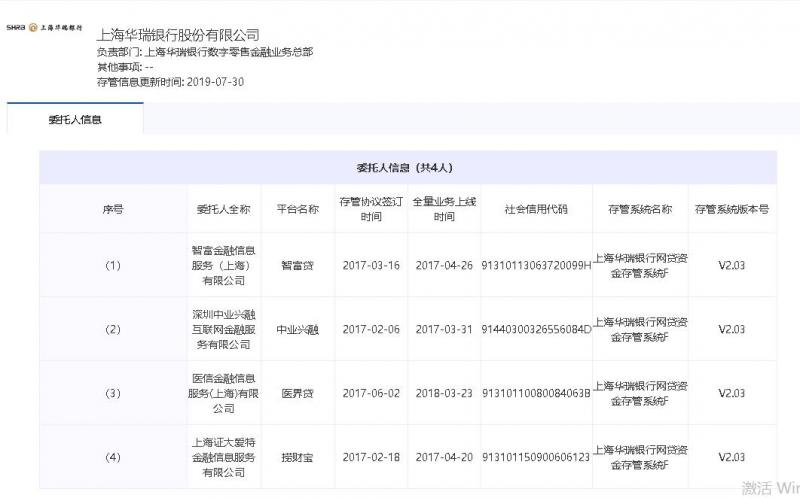Click 上海证大爱特金融信息服务有限公司 cell

(223, 457)
